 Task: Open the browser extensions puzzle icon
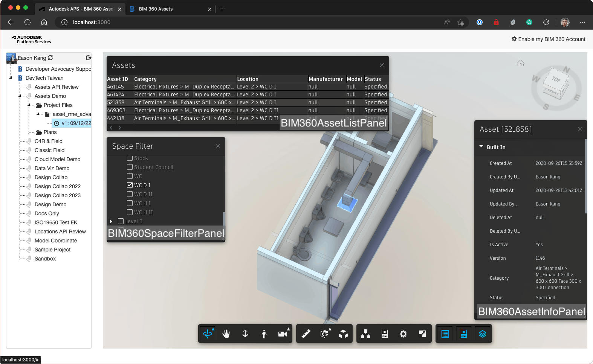pyautogui.click(x=546, y=22)
